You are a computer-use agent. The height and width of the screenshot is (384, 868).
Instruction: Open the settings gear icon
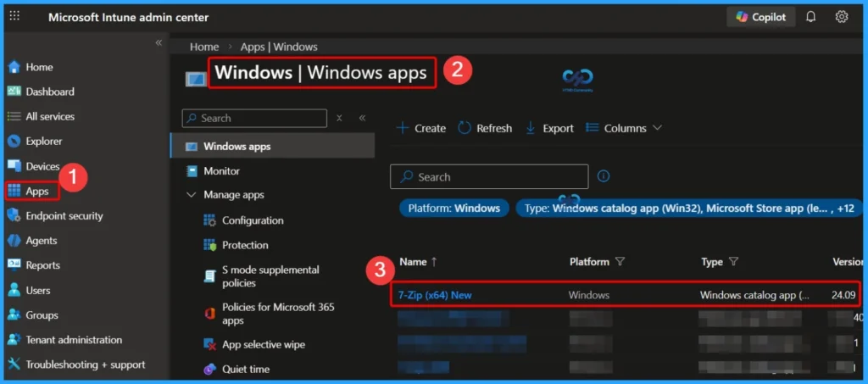pyautogui.click(x=842, y=17)
